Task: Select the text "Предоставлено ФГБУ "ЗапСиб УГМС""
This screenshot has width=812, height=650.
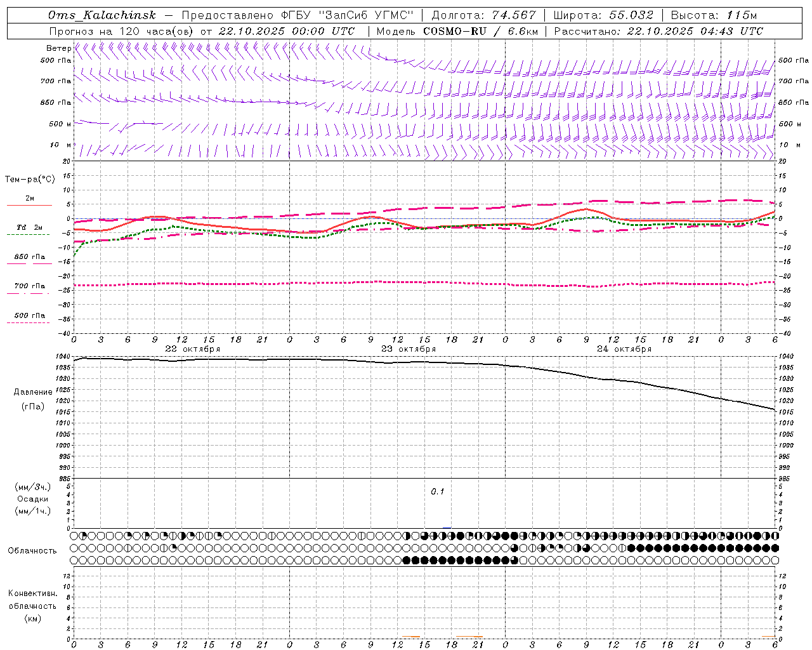Action: [x=298, y=15]
